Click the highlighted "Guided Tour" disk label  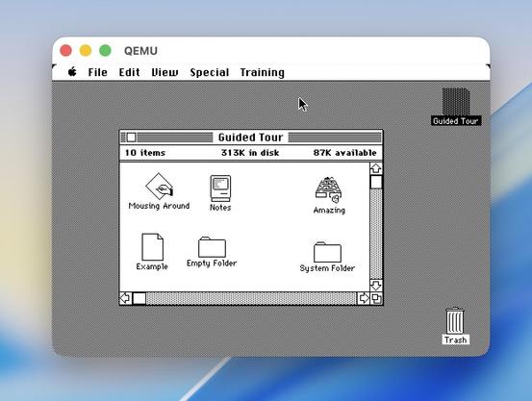pos(456,121)
